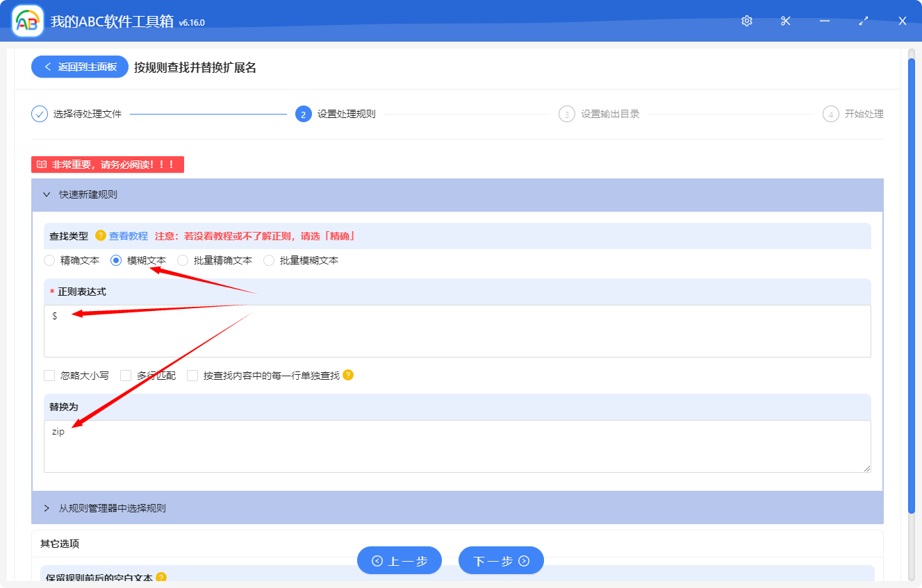Open the 查看教程 link
The height and width of the screenshot is (588, 922).
129,236
